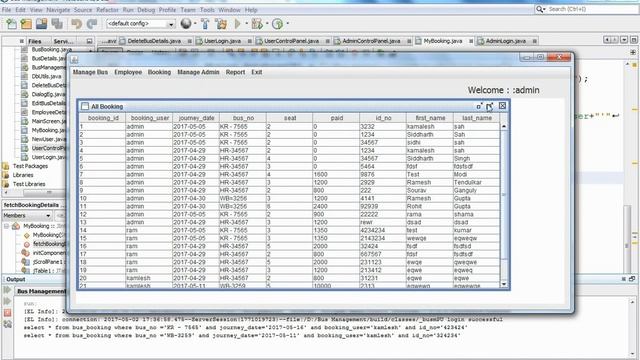Screen dimensions: 640x360
Task: Open the Profile Project dropdown arrow
Action: coord(288,24)
